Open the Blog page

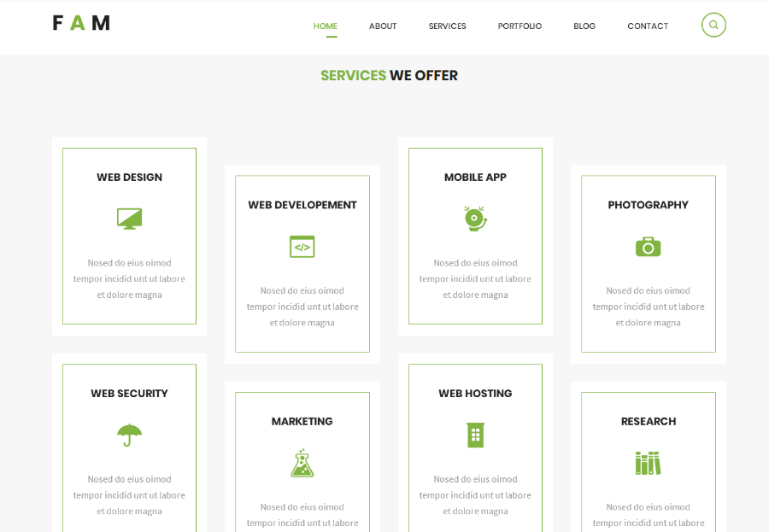click(584, 26)
